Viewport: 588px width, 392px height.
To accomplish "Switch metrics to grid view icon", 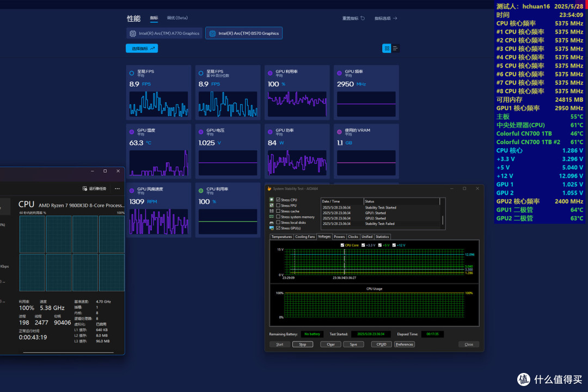I will click(x=387, y=48).
